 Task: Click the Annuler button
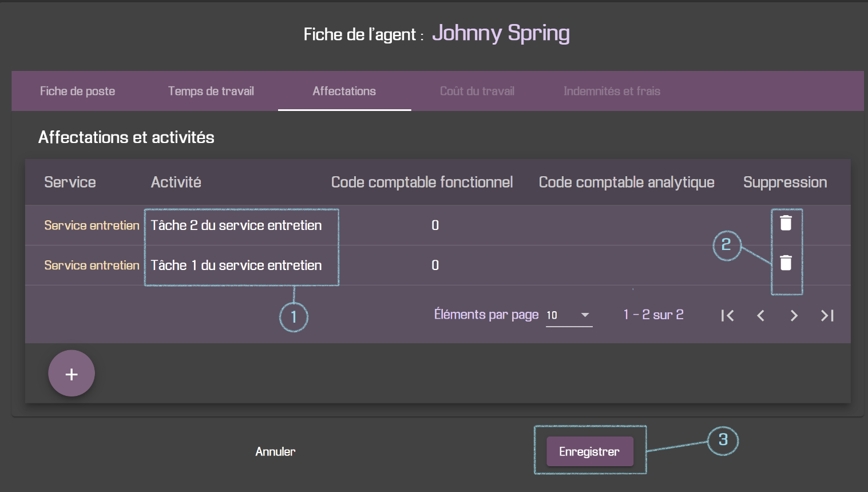tap(275, 451)
